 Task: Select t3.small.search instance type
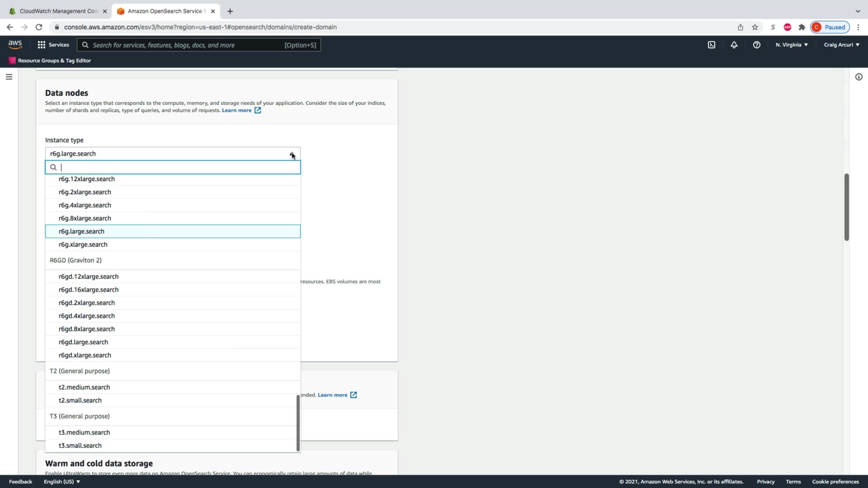click(80, 446)
